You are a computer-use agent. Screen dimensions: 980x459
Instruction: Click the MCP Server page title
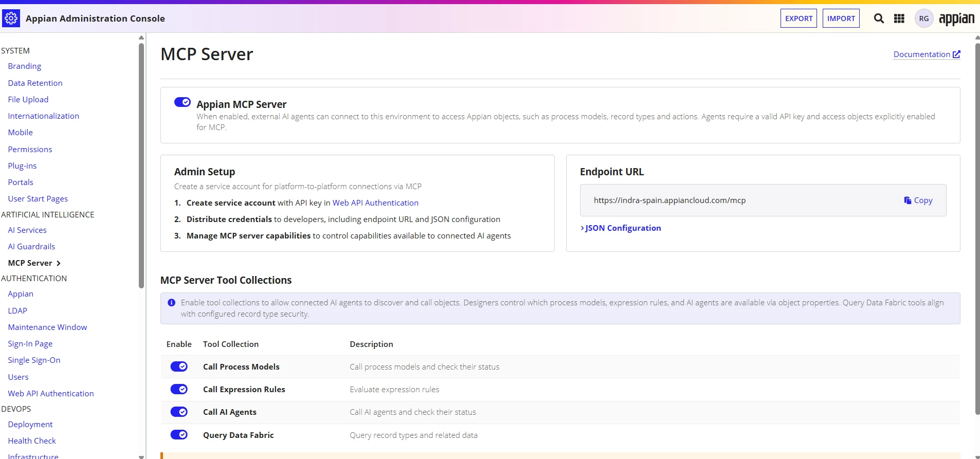[x=207, y=54]
